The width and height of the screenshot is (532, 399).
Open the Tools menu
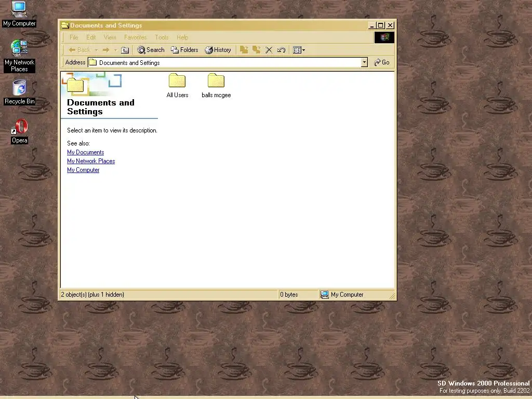tap(162, 37)
